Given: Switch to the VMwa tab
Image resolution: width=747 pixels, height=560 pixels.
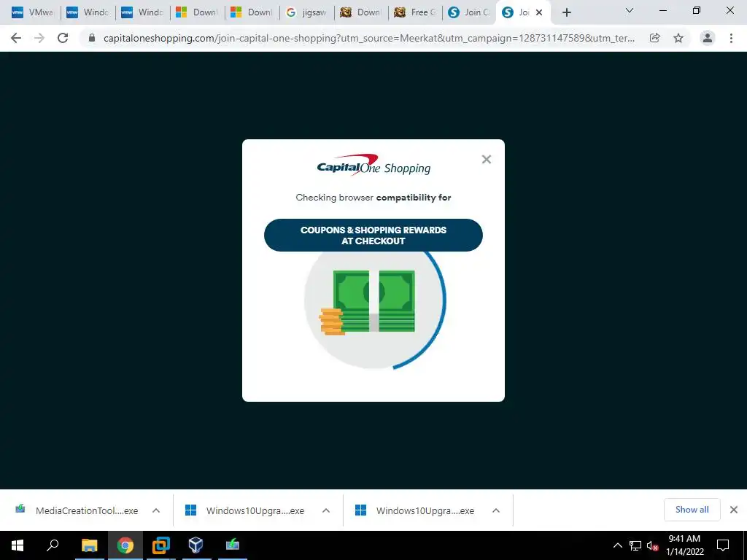Looking at the screenshot, I should 32,12.
